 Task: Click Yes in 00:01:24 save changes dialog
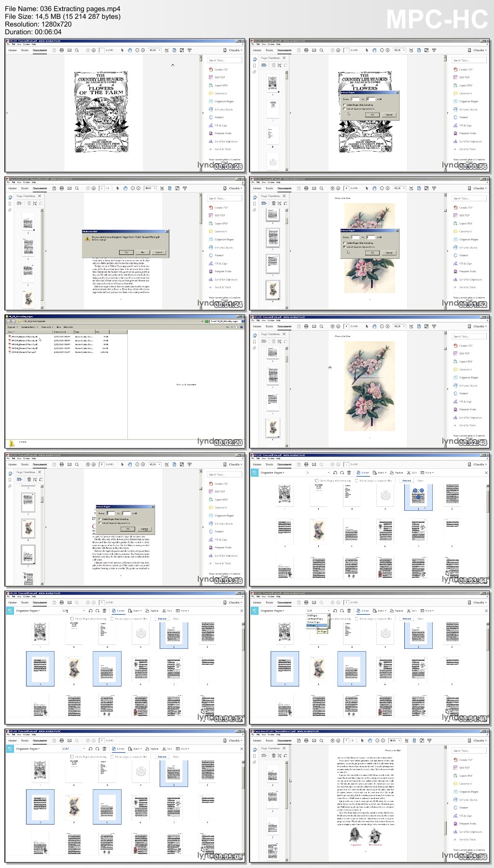point(126,252)
